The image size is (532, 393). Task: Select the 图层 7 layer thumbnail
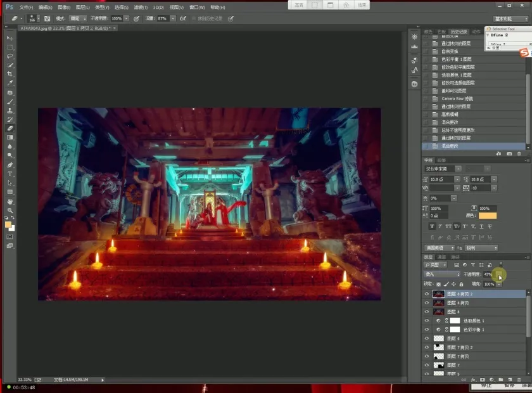[438, 365]
